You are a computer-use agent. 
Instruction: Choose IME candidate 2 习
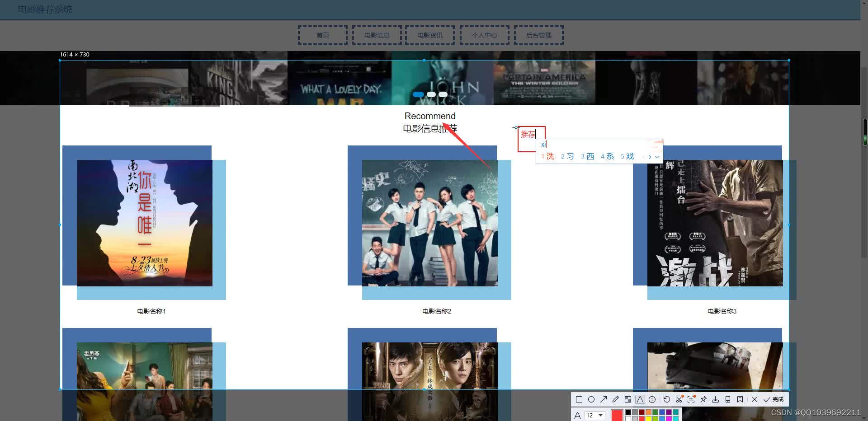point(567,156)
